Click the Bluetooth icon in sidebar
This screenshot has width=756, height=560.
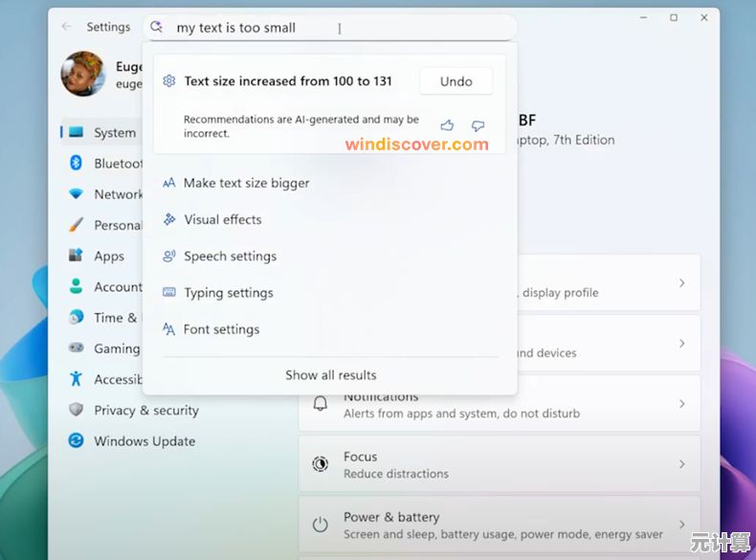pyautogui.click(x=77, y=164)
